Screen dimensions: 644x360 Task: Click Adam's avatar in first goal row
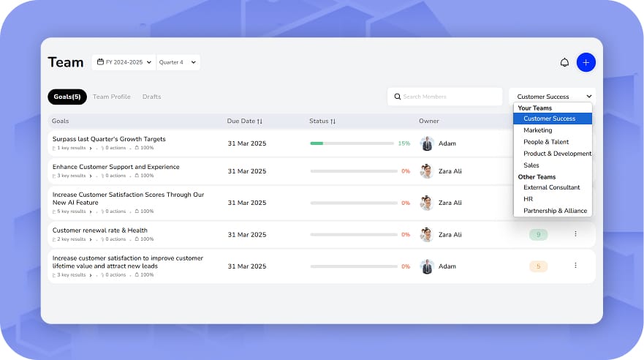tap(427, 143)
